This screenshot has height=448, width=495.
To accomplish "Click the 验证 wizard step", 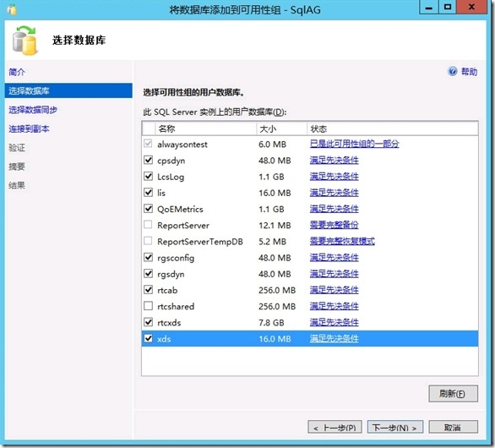I will [x=17, y=148].
